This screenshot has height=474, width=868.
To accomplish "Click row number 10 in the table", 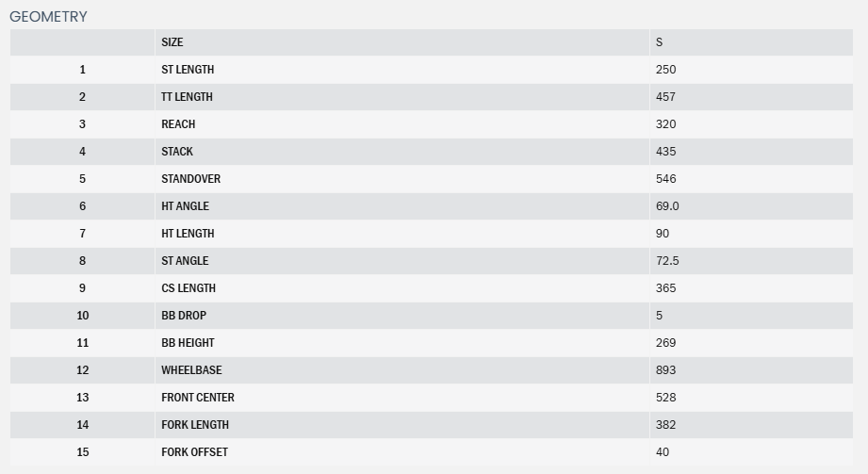I will pyautogui.click(x=83, y=316).
